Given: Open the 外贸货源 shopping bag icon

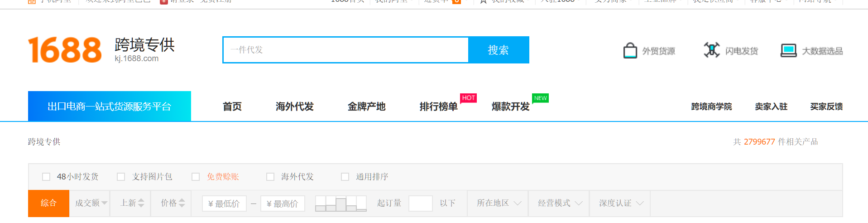Looking at the screenshot, I should pyautogui.click(x=630, y=50).
